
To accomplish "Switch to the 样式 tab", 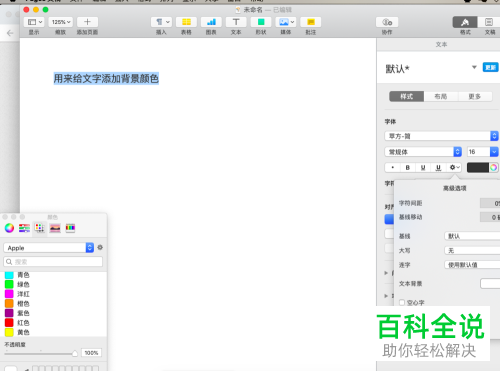I will pos(407,97).
